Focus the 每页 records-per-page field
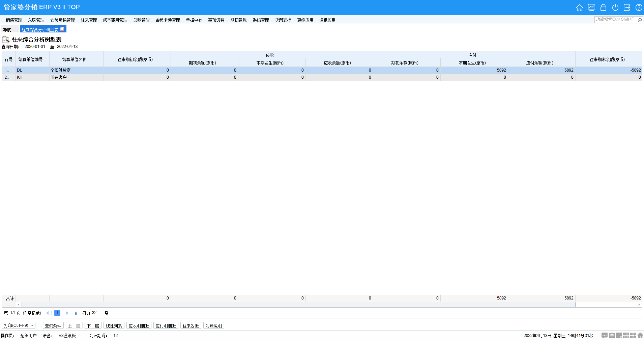Viewport: 644px width, 340px height. 97,313
